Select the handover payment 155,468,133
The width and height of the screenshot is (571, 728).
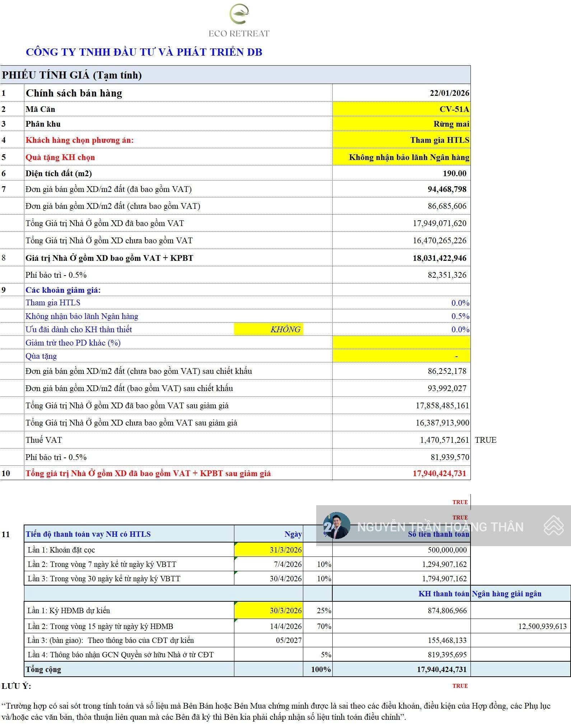click(447, 640)
